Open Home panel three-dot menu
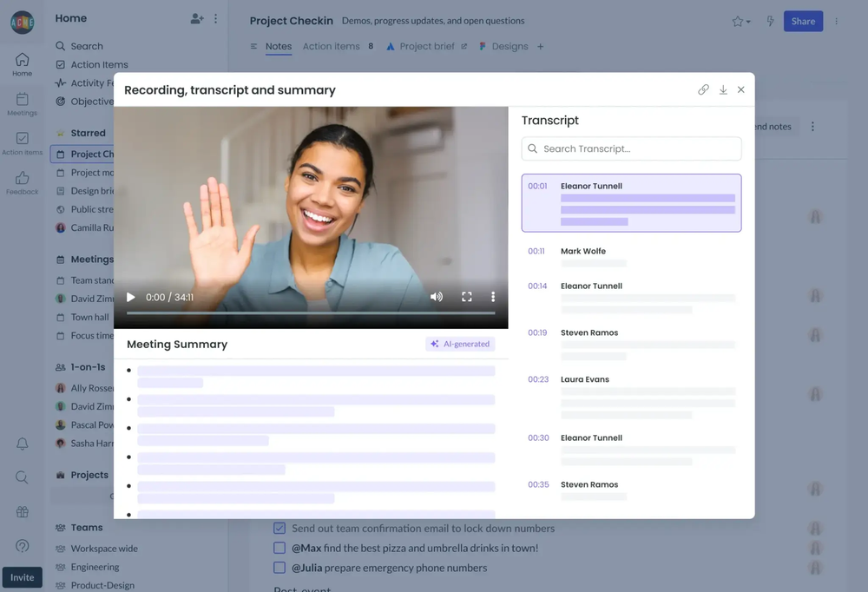 (x=216, y=18)
